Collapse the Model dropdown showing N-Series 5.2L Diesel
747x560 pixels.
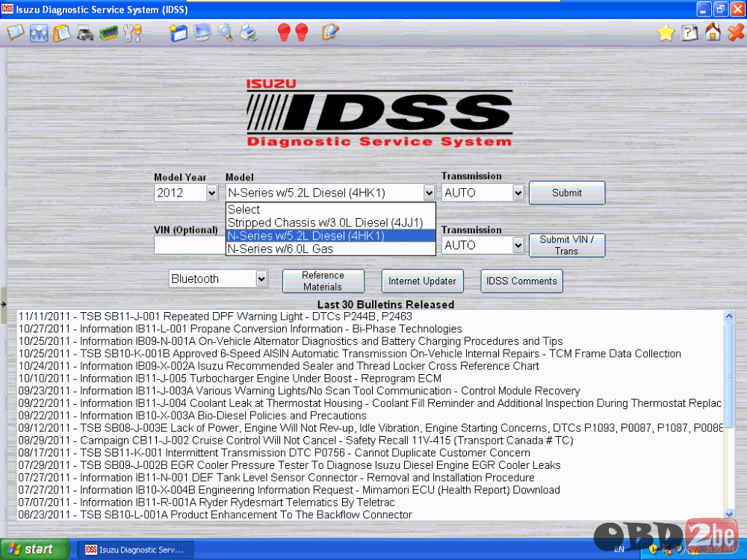429,193
